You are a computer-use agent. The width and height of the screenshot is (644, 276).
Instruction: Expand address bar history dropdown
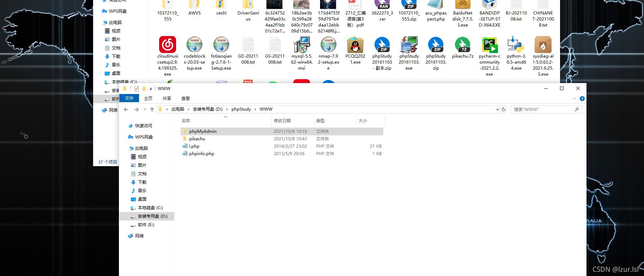click(498, 109)
